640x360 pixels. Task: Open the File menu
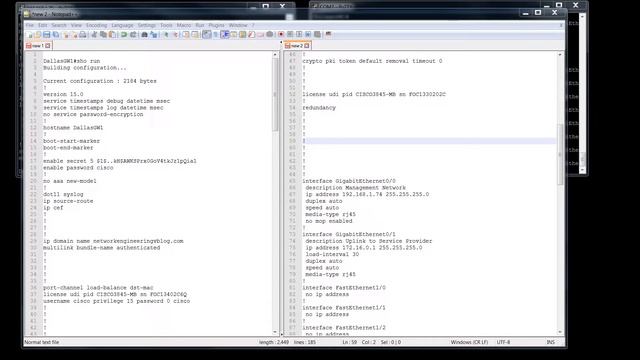[x=30, y=25]
